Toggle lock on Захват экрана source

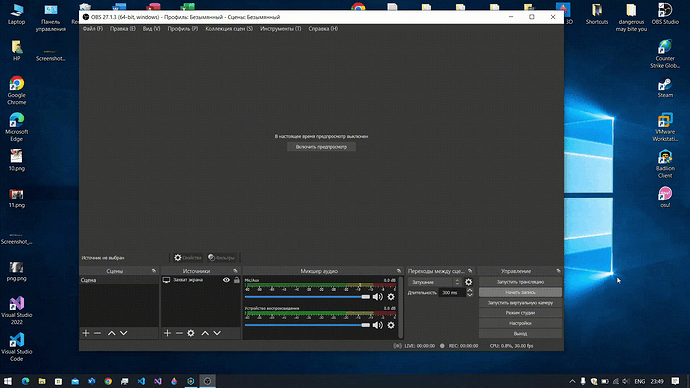[237, 280]
